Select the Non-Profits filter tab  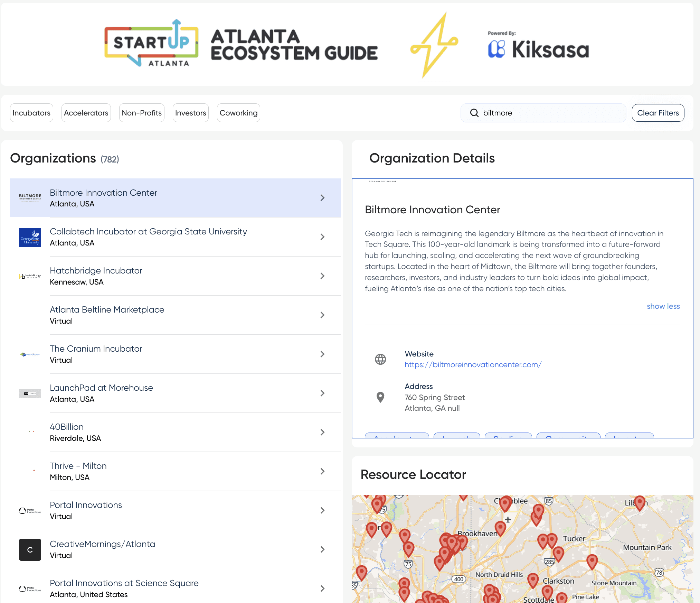(x=142, y=113)
